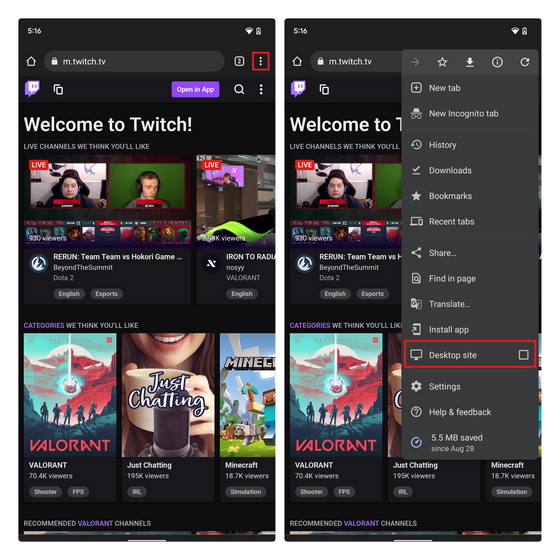Select Install app menu item

coord(470,330)
